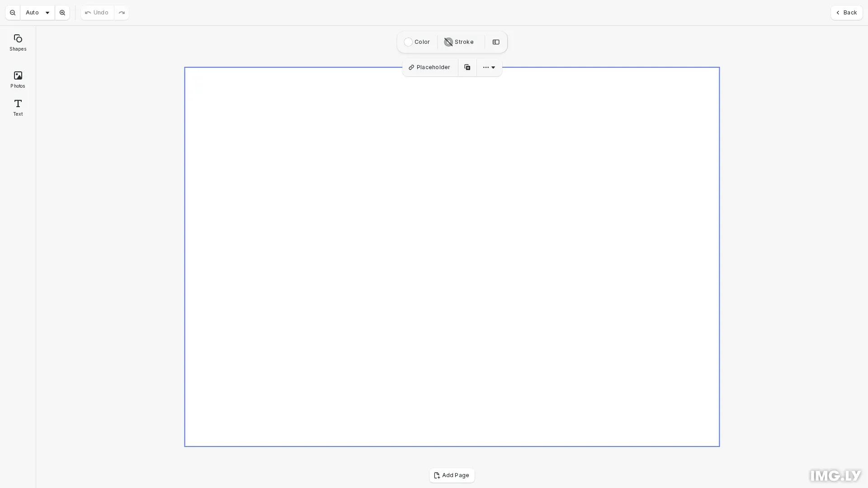The width and height of the screenshot is (868, 488).
Task: Toggle the Stroke setting off
Action: coord(458,42)
